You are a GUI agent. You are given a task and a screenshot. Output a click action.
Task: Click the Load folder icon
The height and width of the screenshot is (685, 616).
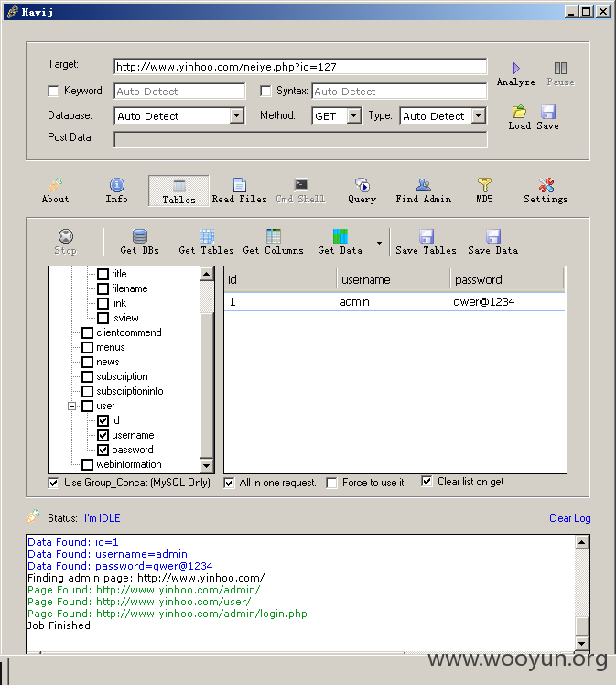(519, 112)
